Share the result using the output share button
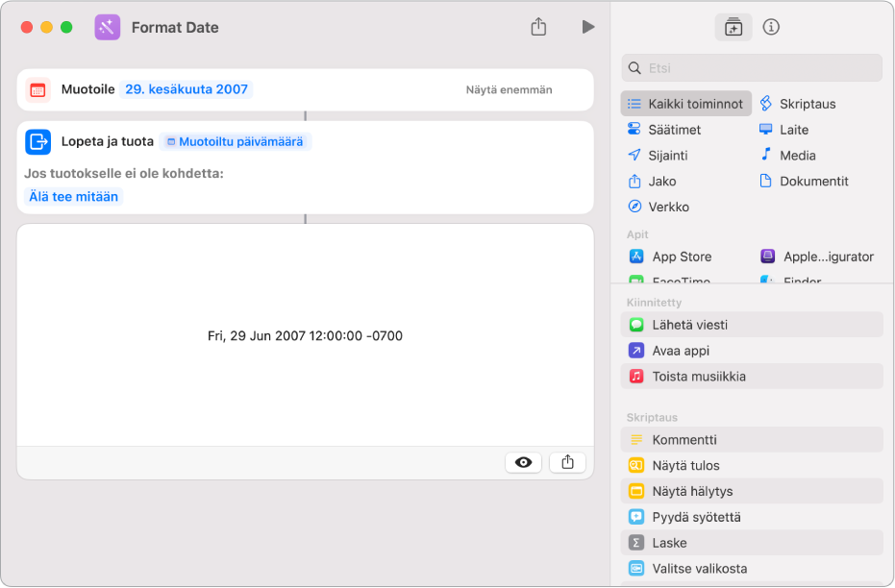895x588 pixels. tap(567, 462)
